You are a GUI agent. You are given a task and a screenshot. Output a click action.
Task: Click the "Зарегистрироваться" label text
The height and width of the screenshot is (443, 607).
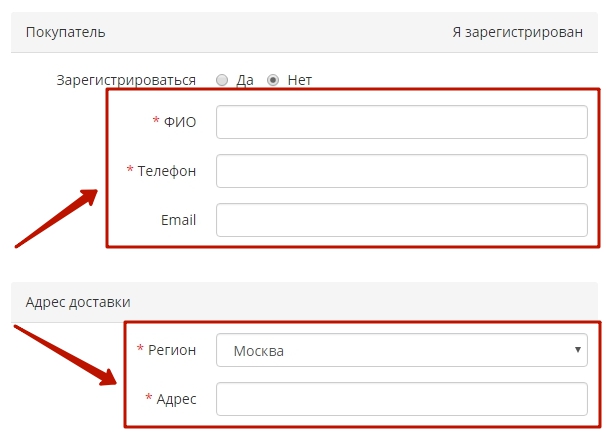click(x=126, y=80)
